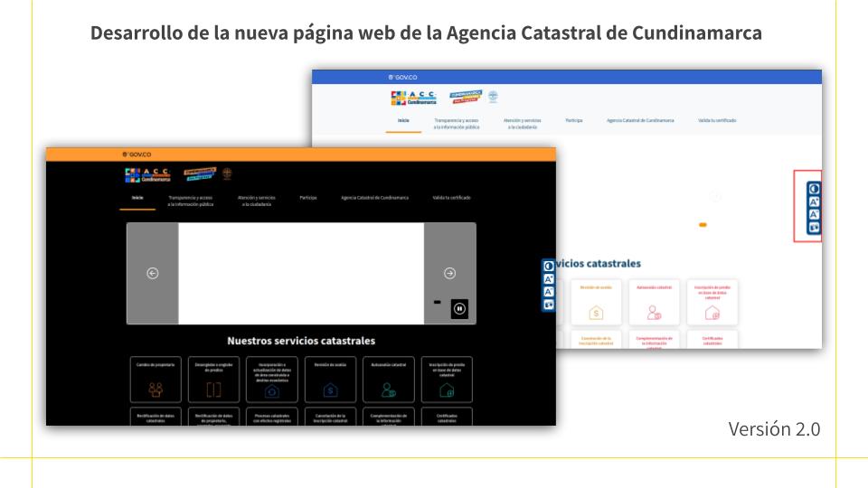Open Transparencia y acceso menu on dark page
The width and height of the screenshot is (868, 488).
tap(191, 201)
